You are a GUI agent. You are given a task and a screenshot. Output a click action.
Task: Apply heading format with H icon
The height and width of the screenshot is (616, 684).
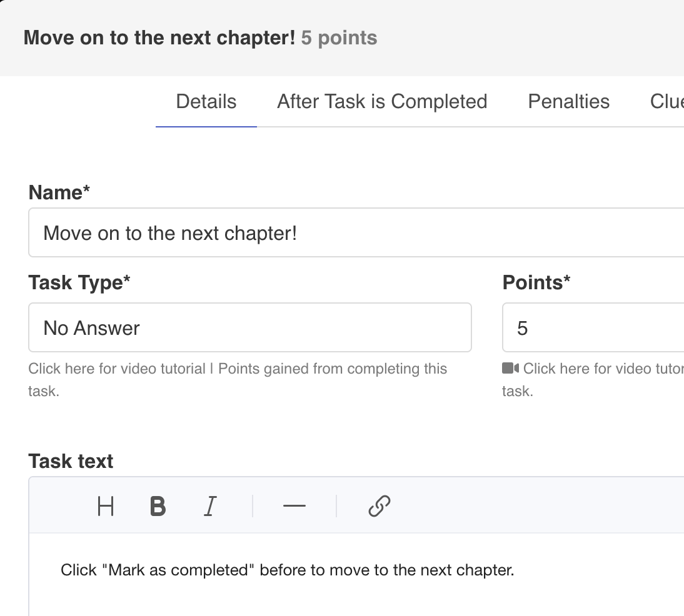tap(106, 506)
